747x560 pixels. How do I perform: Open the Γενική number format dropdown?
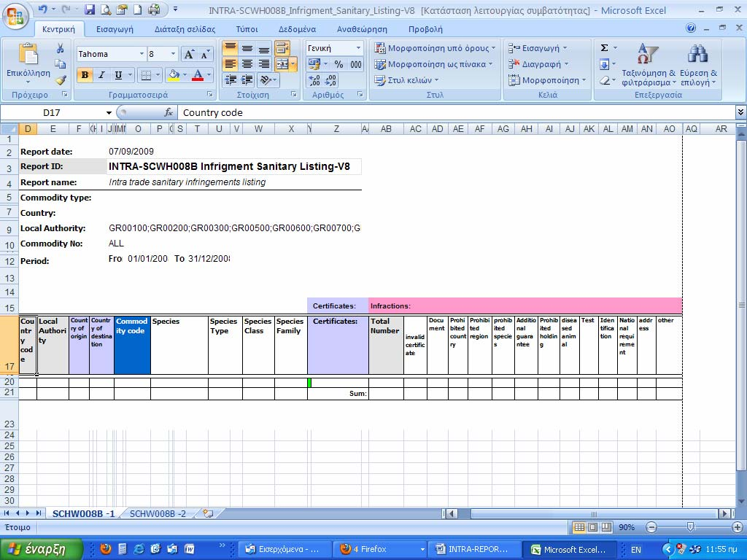point(358,48)
